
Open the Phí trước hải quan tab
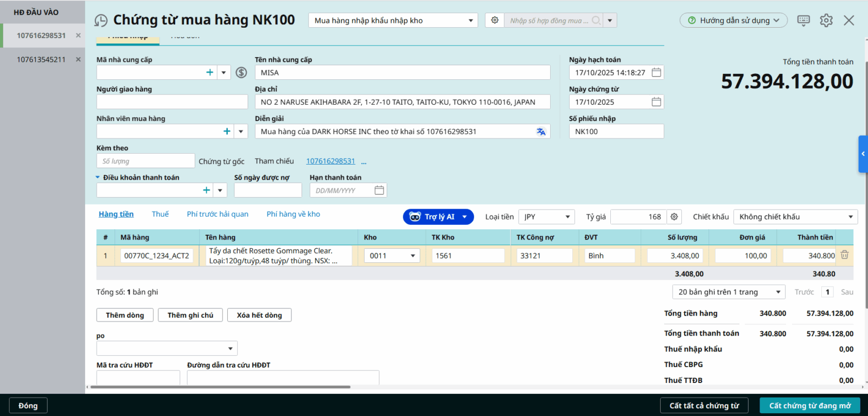[x=218, y=214]
